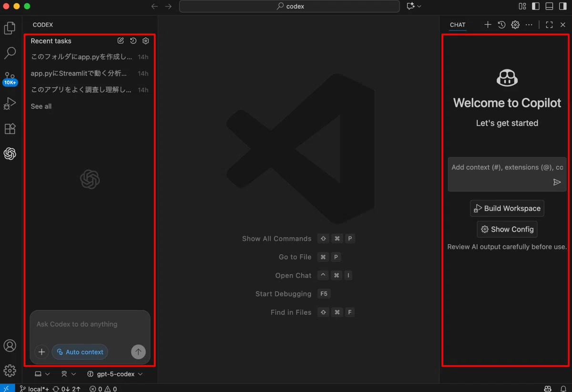This screenshot has height=392, width=572.
Task: Click sync changes 0↓ 2↑ in status bar
Action: coord(67,389)
